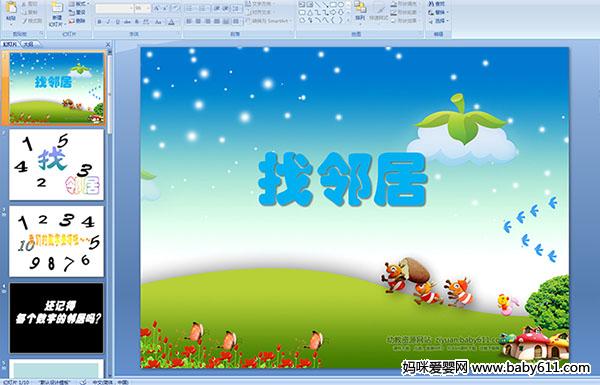Viewport: 600px width, 385px height.
Task: Open the font size combo box
Action: 142,8
